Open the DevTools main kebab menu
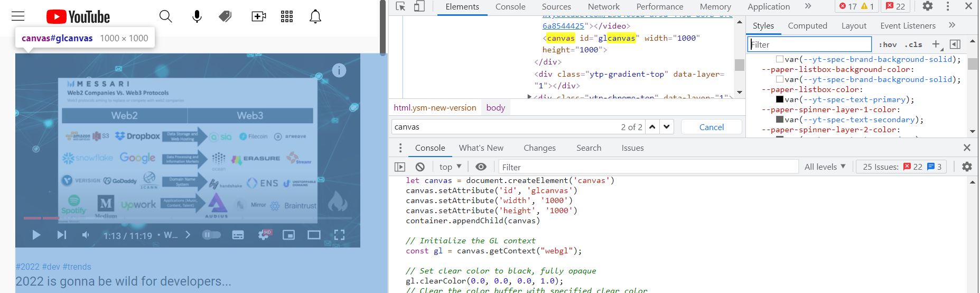This screenshot has height=293, width=980. (948, 6)
